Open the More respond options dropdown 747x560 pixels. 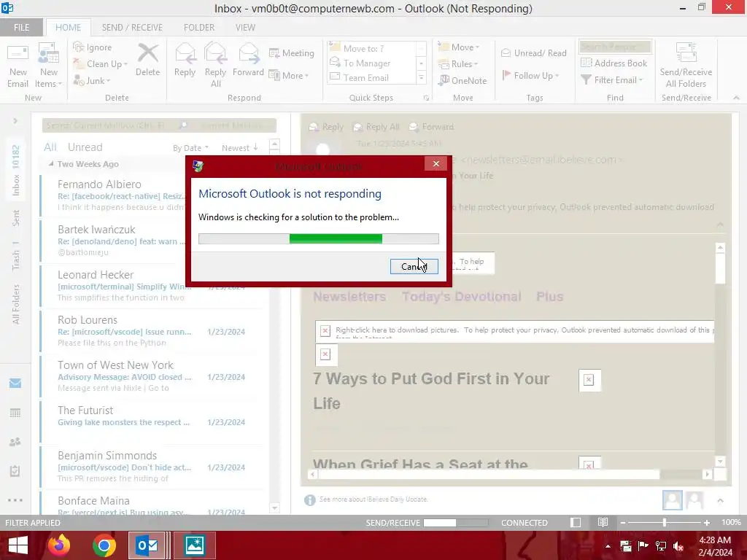[x=289, y=75]
